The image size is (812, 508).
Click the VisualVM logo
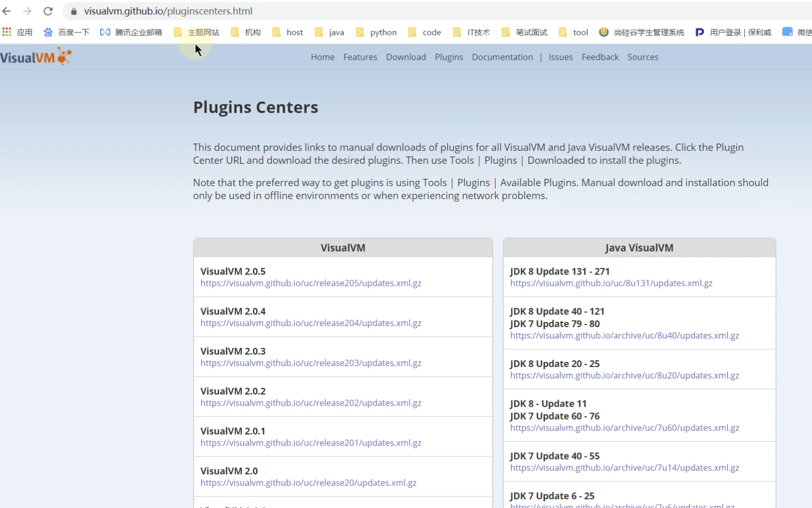(x=36, y=56)
